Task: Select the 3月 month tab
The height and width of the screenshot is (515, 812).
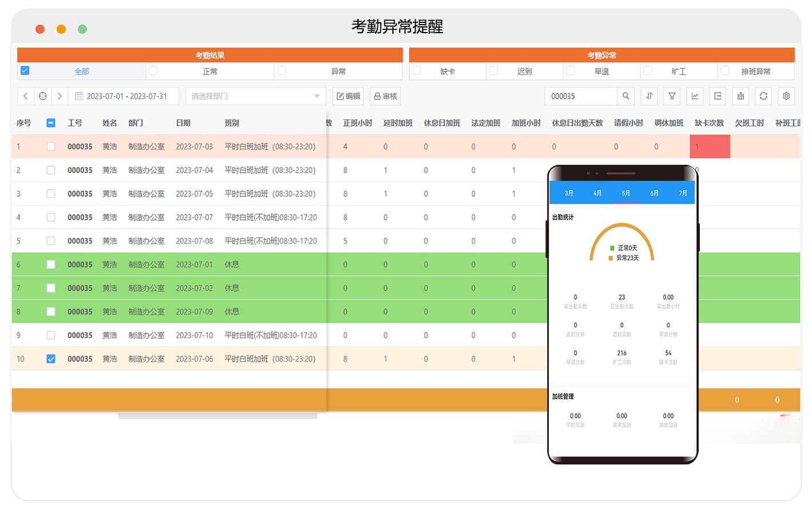Action: 569,193
